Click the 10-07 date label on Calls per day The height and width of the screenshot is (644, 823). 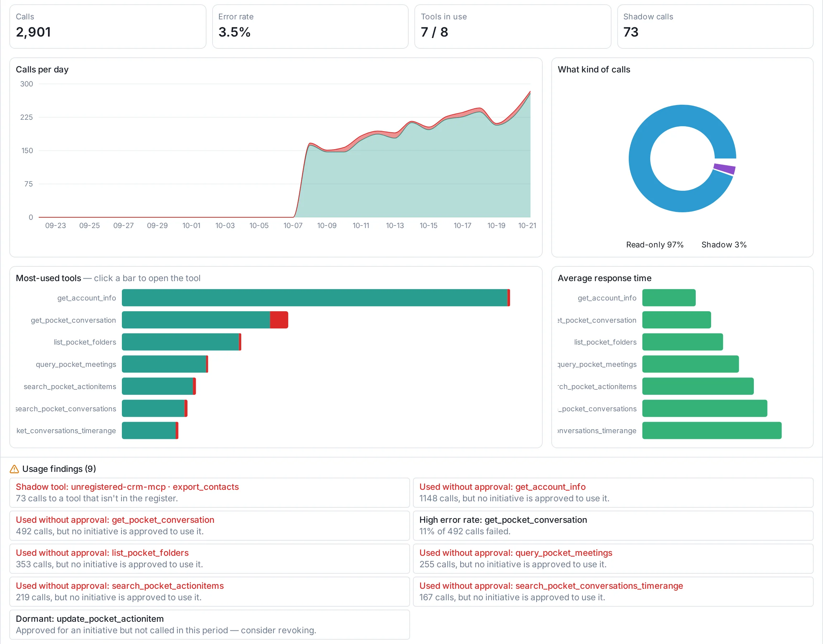click(293, 226)
